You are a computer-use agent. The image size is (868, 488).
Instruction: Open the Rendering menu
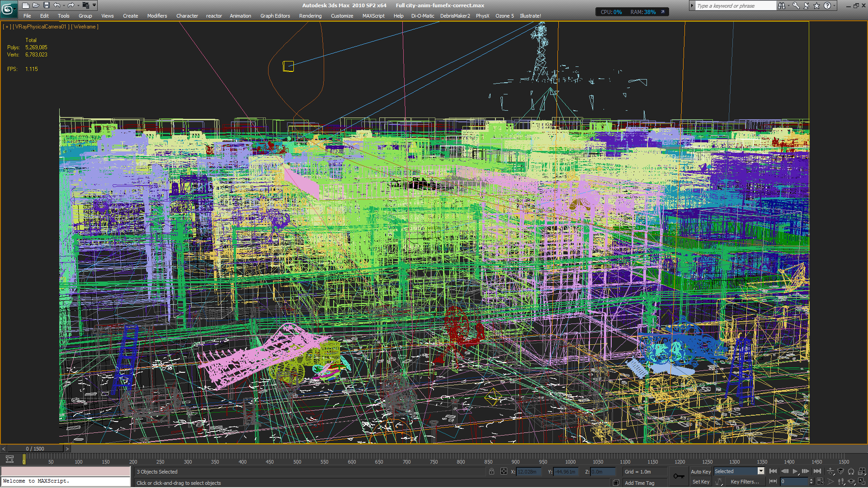coord(310,16)
